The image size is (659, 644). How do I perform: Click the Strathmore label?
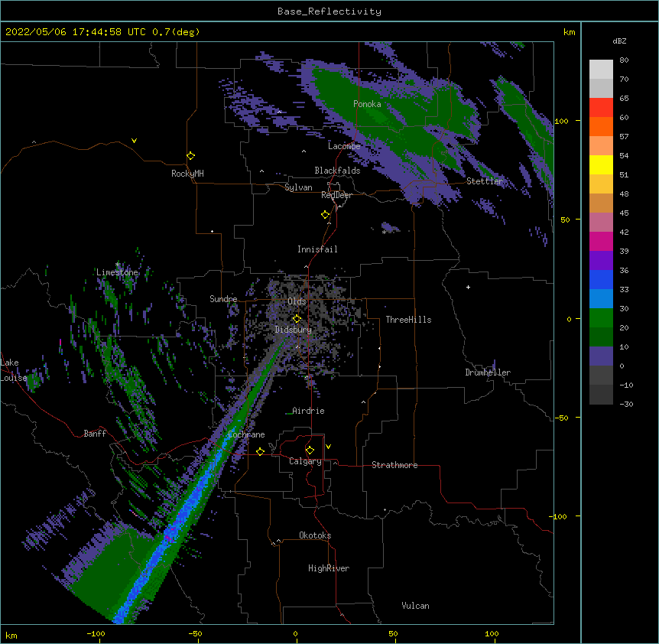394,465
